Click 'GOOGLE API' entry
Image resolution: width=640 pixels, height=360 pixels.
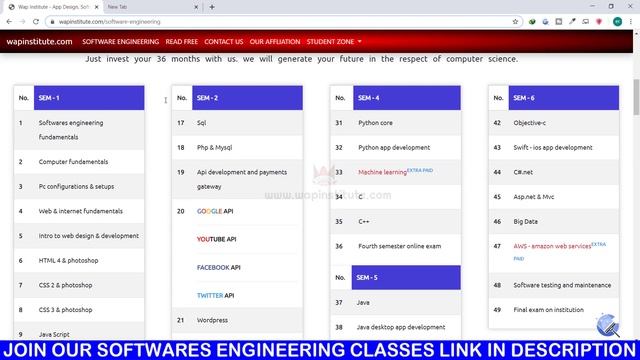coord(215,211)
